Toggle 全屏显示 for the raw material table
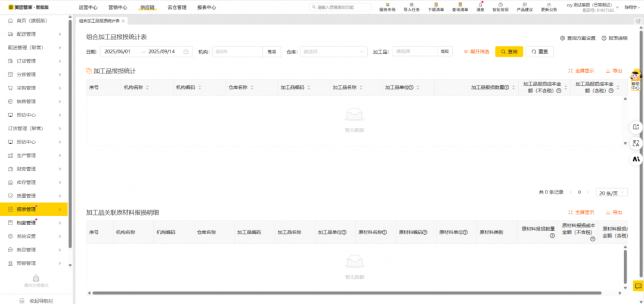644x304 pixels. pos(581,212)
